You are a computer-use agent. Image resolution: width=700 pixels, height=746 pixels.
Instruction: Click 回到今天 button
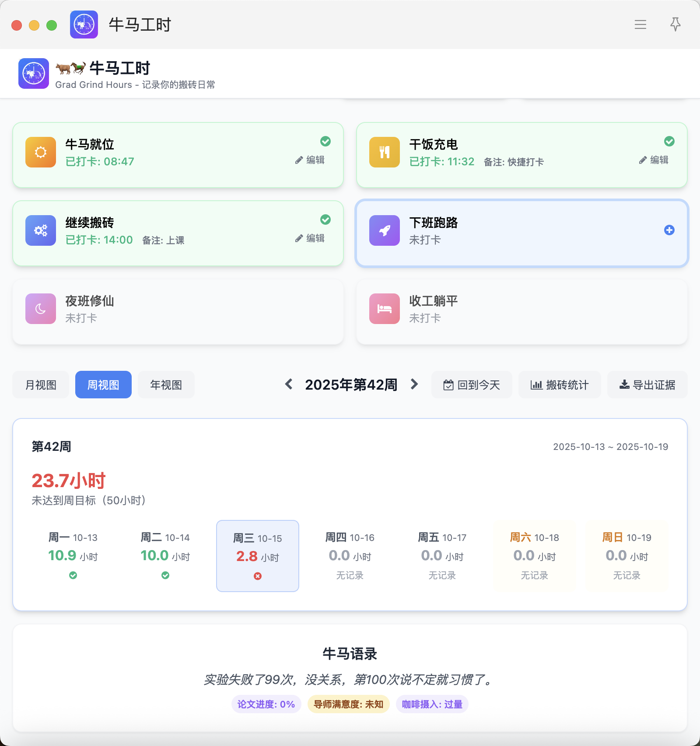tap(472, 385)
